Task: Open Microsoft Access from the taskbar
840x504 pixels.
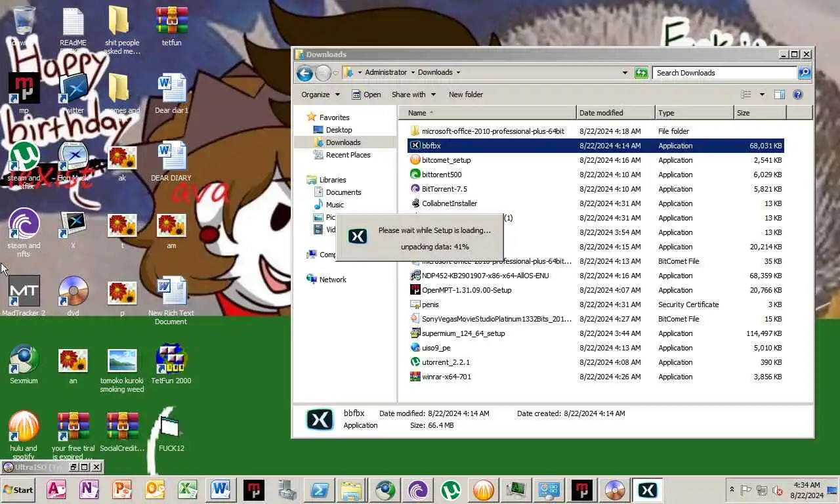Action: coord(56,490)
